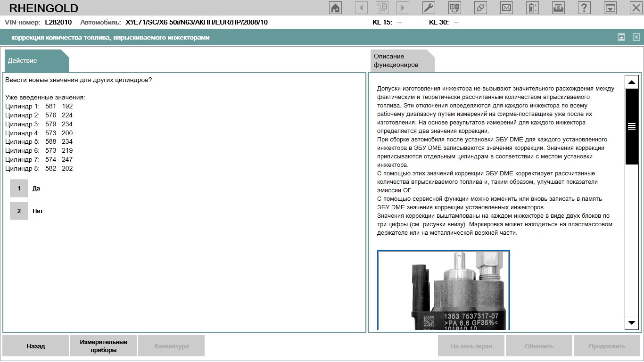Image resolution: width=644 pixels, height=362 pixels.
Task: Click the printer icon
Action: (x=558, y=8)
